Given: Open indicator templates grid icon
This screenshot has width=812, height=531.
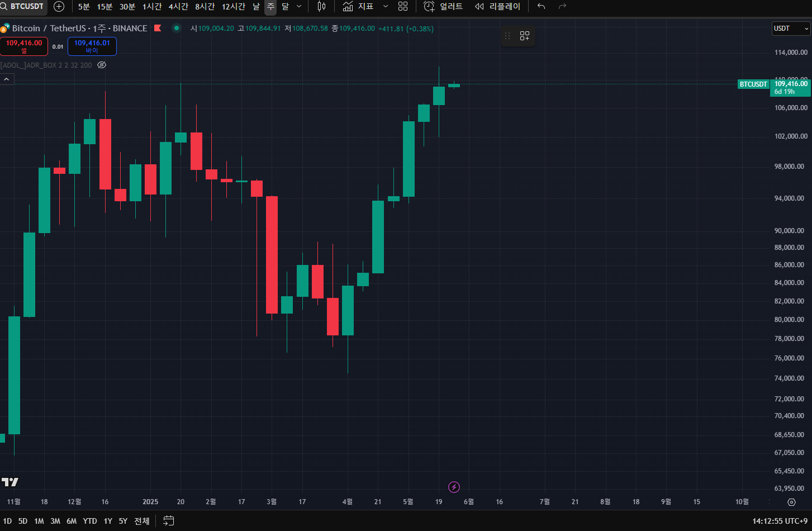Looking at the screenshot, I should 403,7.
